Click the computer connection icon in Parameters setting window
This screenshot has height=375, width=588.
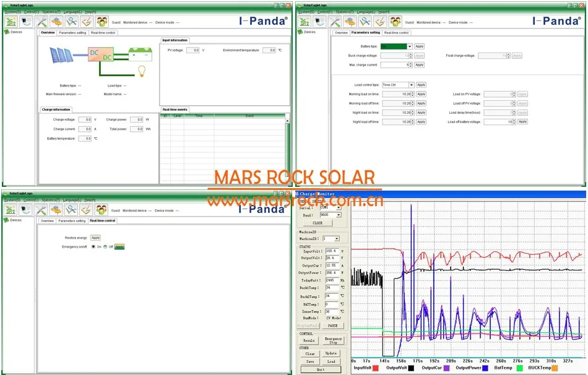coord(319,22)
